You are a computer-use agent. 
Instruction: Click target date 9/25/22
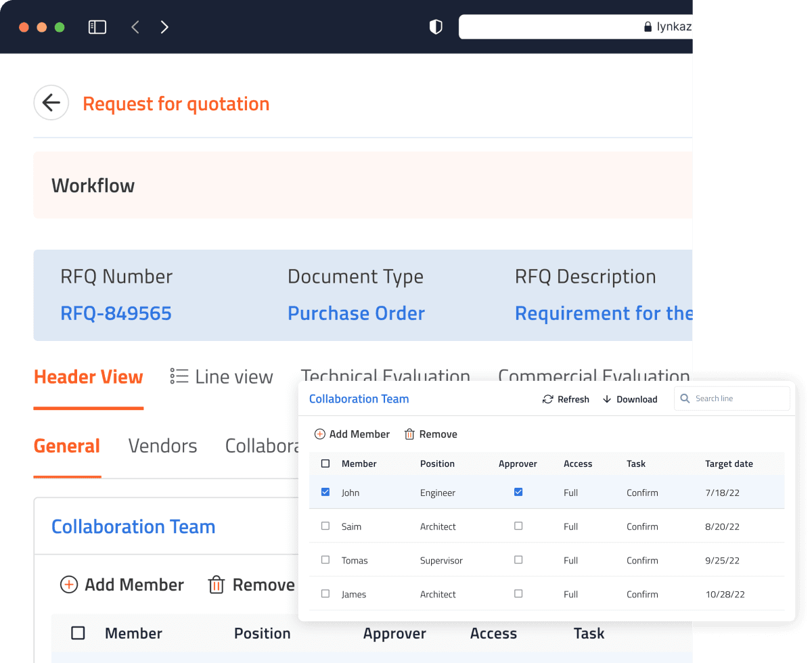click(722, 560)
